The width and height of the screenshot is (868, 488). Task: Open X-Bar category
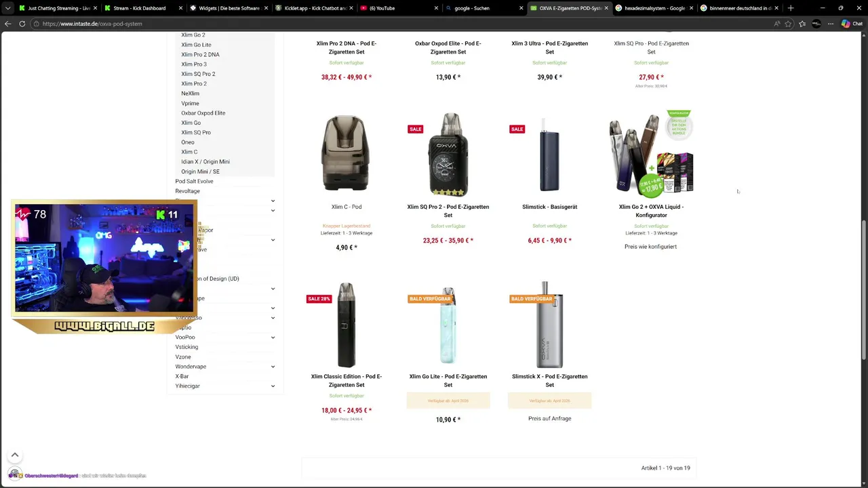pyautogui.click(x=182, y=376)
